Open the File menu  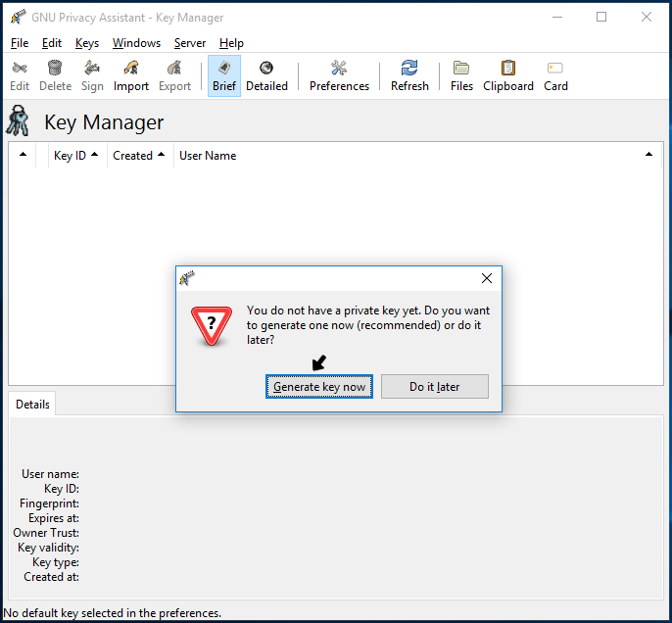pos(20,43)
